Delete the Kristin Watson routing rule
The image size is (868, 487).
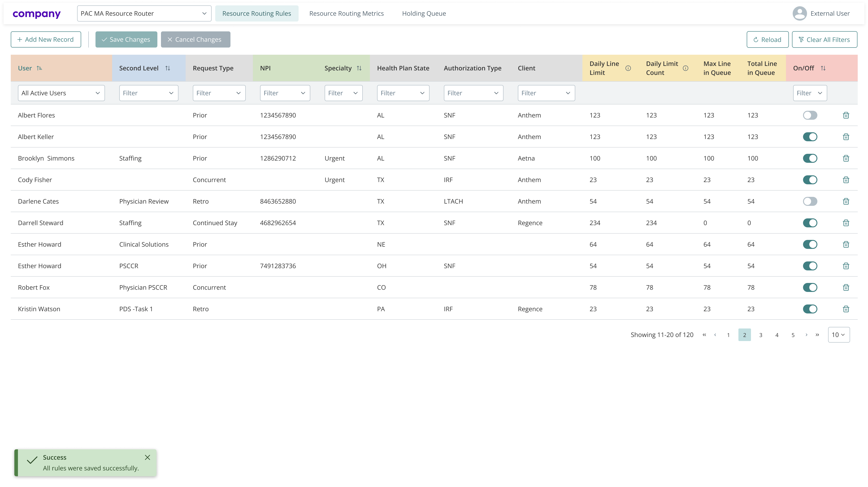coord(846,309)
